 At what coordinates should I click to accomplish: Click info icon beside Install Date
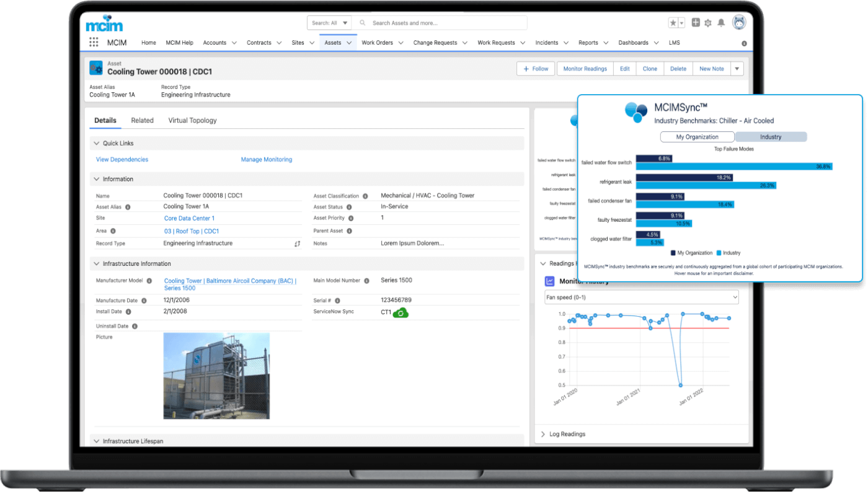point(128,312)
